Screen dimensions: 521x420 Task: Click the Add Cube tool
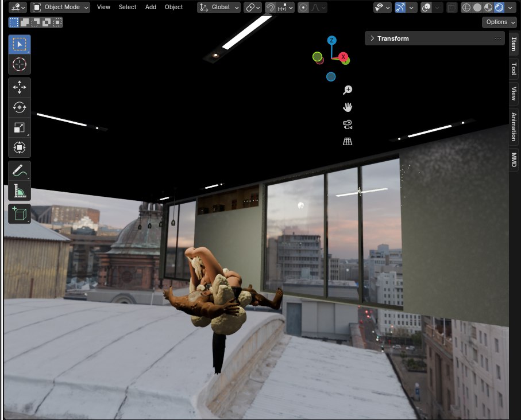coord(20,214)
